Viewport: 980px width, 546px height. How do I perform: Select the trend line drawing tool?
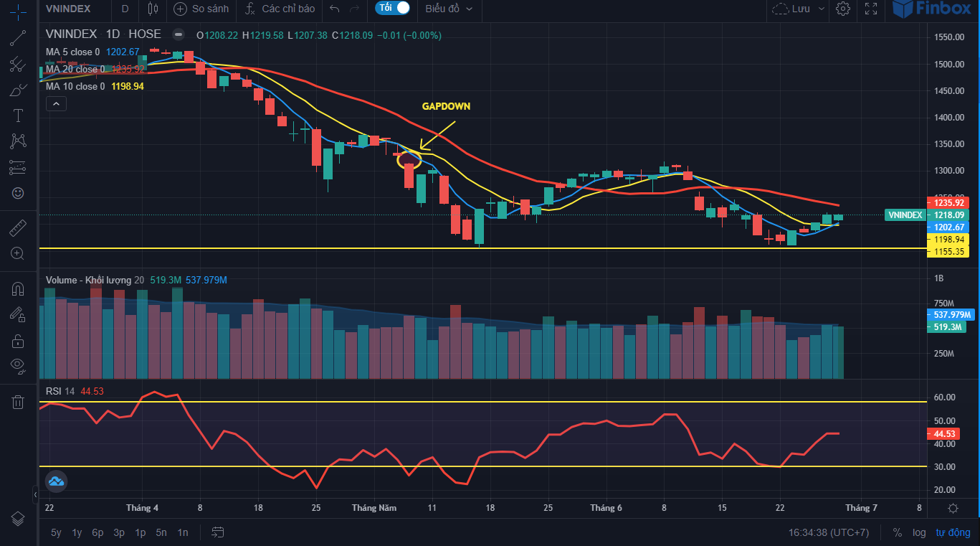click(18, 39)
